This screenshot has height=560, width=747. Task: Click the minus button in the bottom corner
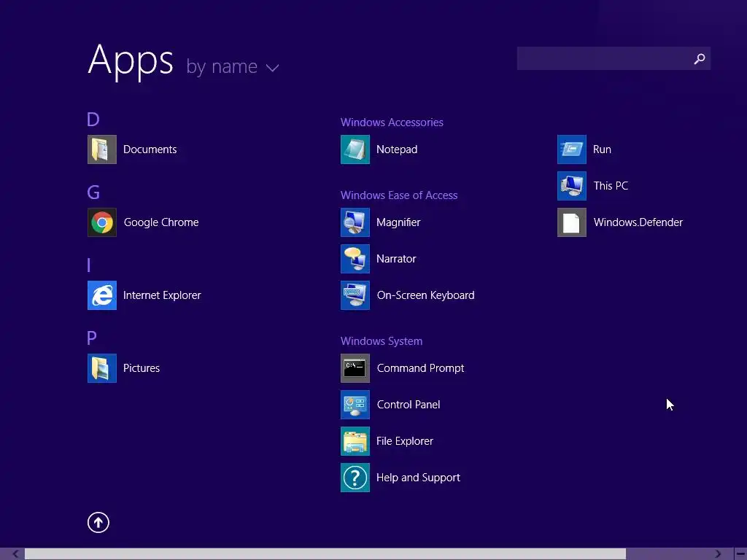coord(740,554)
